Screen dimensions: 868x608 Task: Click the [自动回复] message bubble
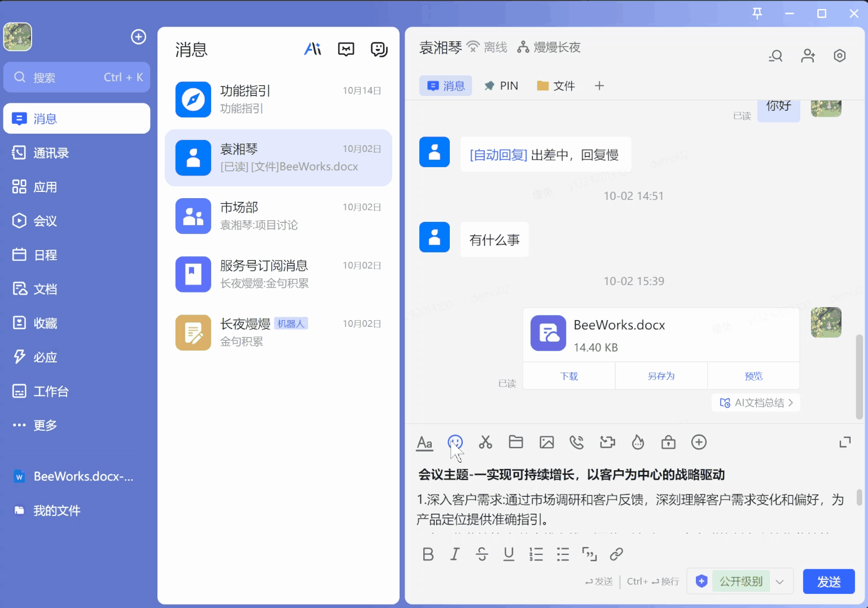pos(545,155)
